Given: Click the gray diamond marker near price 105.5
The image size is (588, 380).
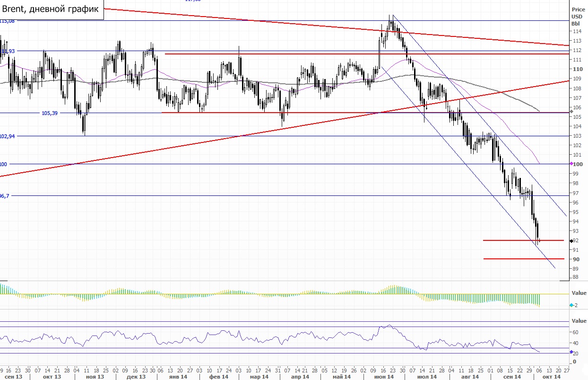Looking at the screenshot, I should 571,111.
